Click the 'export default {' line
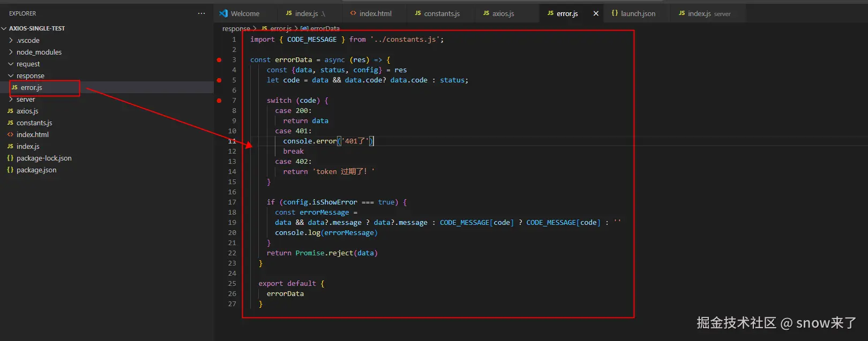Image resolution: width=868 pixels, height=341 pixels. 291,284
